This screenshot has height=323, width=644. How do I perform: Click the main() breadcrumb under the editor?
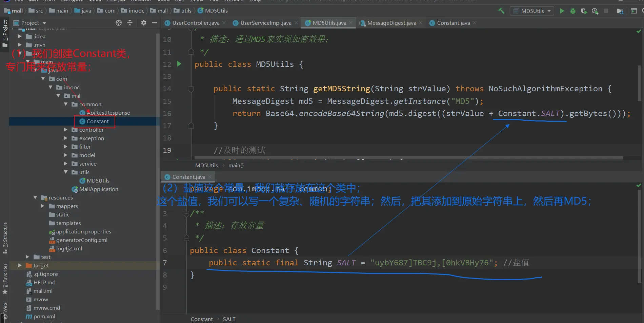click(236, 165)
